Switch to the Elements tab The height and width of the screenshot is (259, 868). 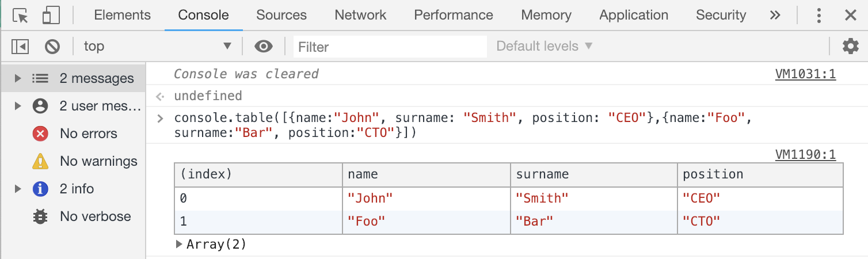point(122,16)
